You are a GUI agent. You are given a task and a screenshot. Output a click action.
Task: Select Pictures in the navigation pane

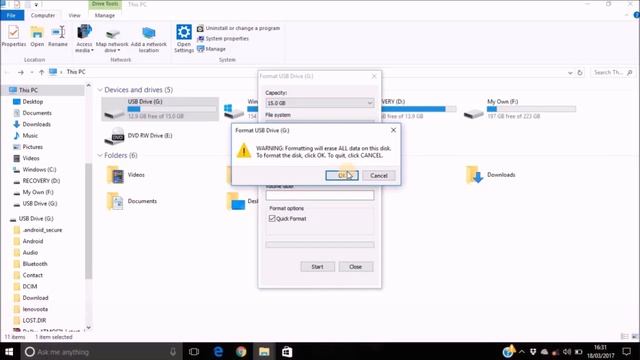click(33, 147)
